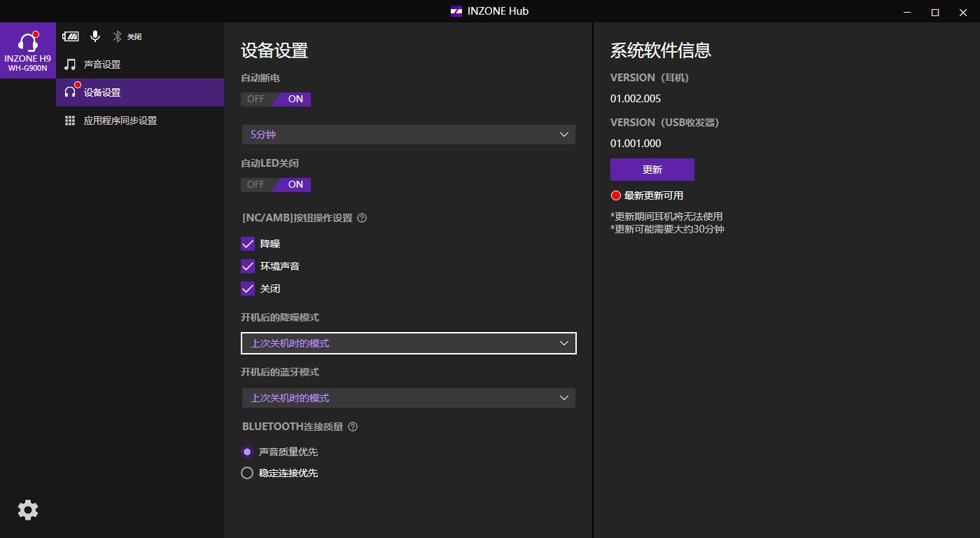The width and height of the screenshot is (980, 538).
Task: Click the 更新 button
Action: tap(652, 170)
